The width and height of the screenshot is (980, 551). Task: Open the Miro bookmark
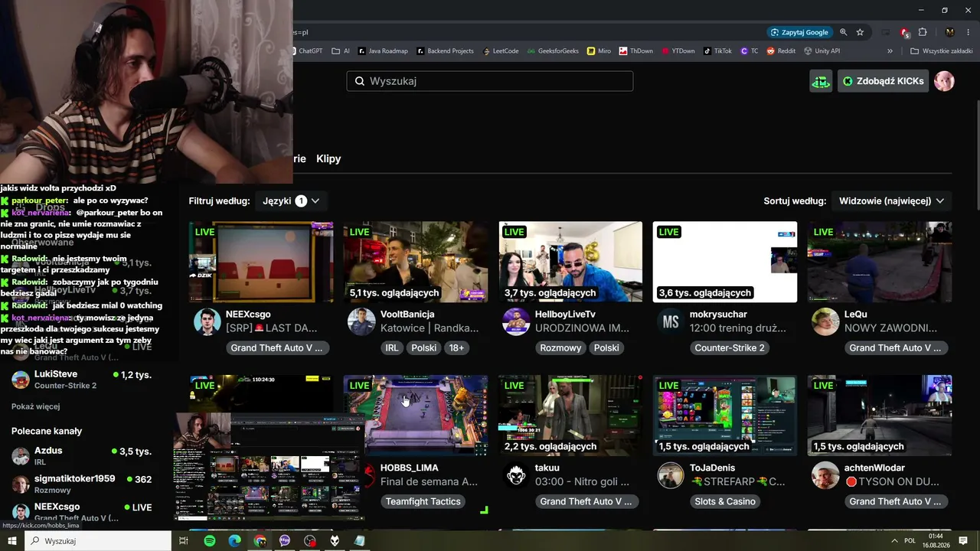tap(599, 51)
